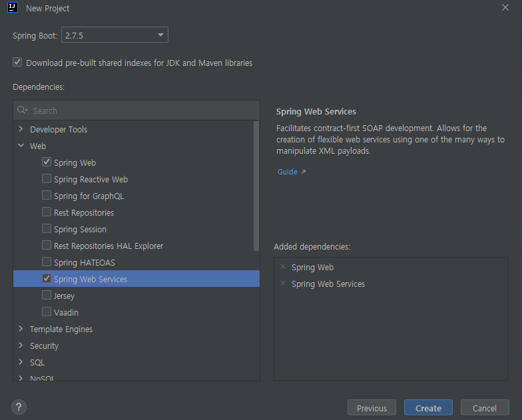522x420 pixels.
Task: Expand the SQL category
Action: pos(21,362)
